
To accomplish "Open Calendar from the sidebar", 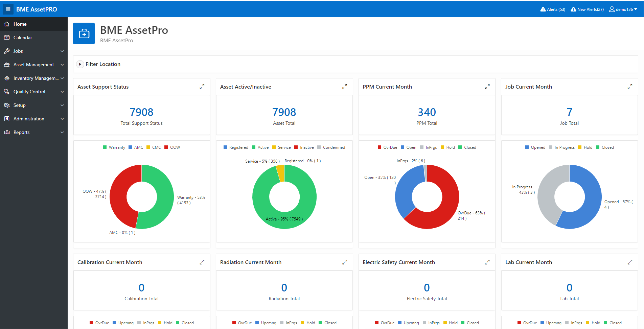I will pyautogui.click(x=34, y=38).
